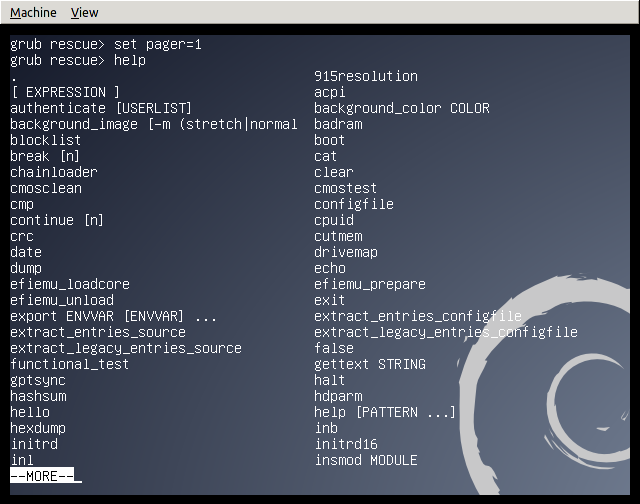This screenshot has width=640, height=504.
Task: Click the 'efiemu_prepare' command
Action: (x=370, y=284)
